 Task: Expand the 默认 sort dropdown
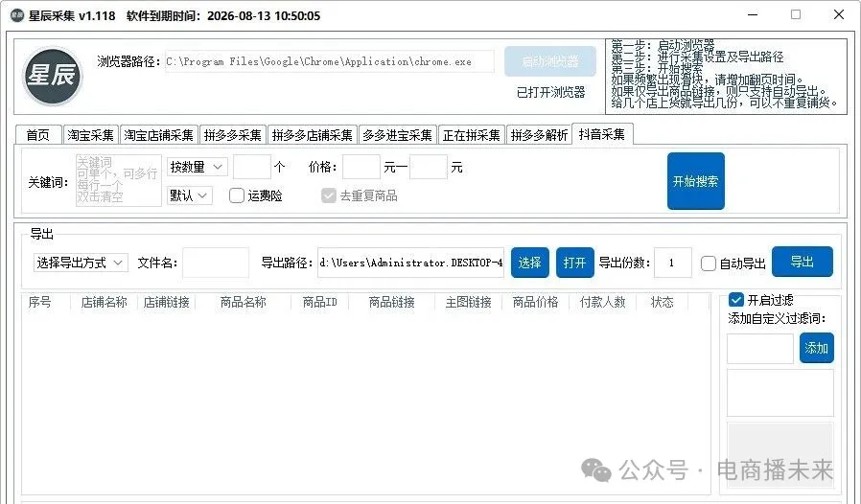189,195
